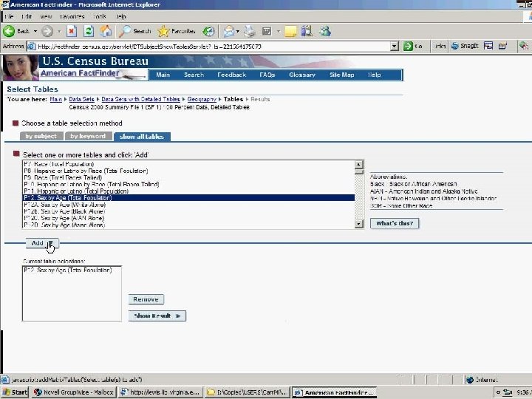Open the Tools menu

click(x=100, y=16)
